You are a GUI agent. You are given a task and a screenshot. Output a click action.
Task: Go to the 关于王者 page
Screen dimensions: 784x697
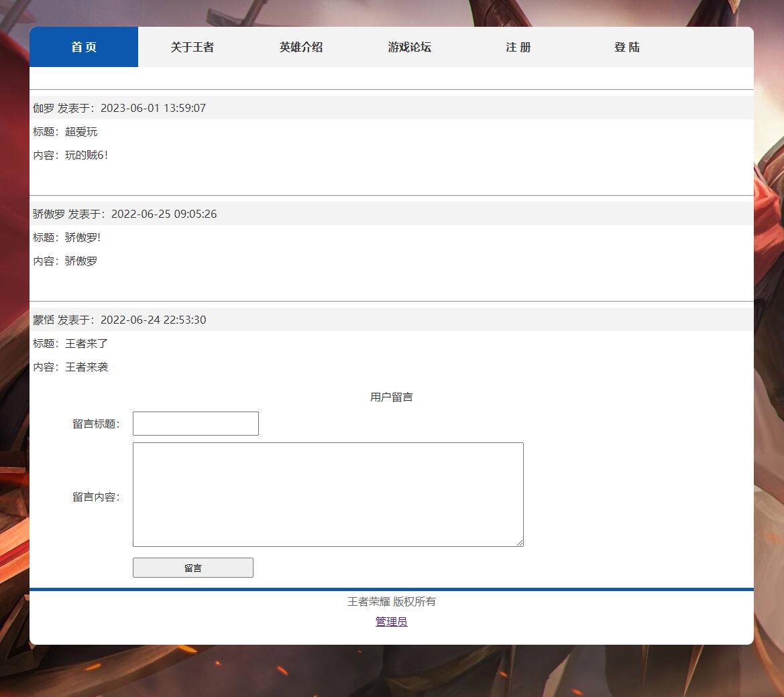(192, 47)
